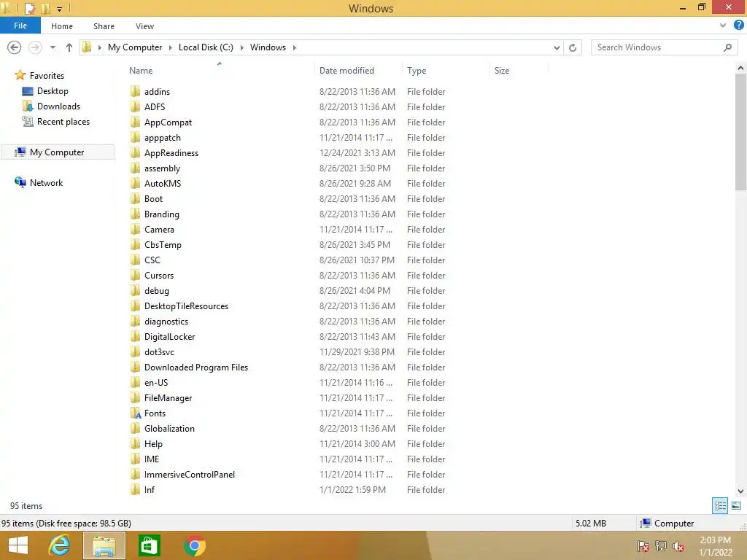Open the Windows Start button
Viewport: 747px width, 560px height.
coord(18,545)
